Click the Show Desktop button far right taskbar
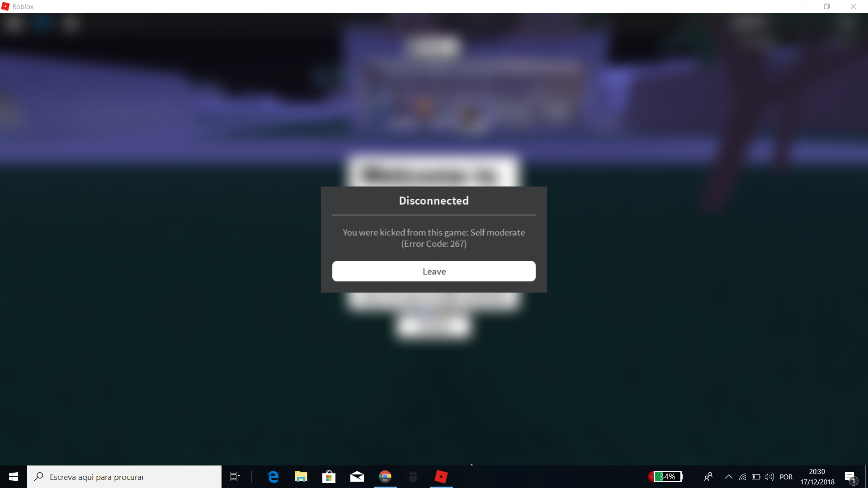The image size is (868, 488). [x=866, y=477]
